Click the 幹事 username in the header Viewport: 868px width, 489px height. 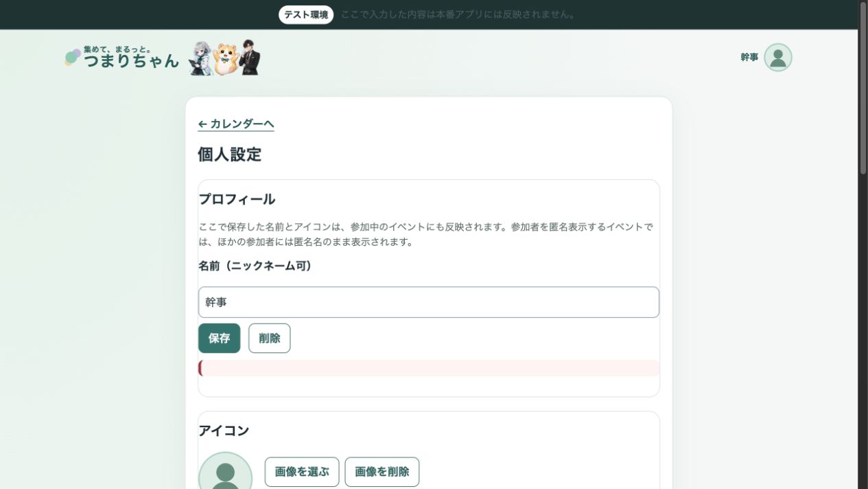pos(749,58)
